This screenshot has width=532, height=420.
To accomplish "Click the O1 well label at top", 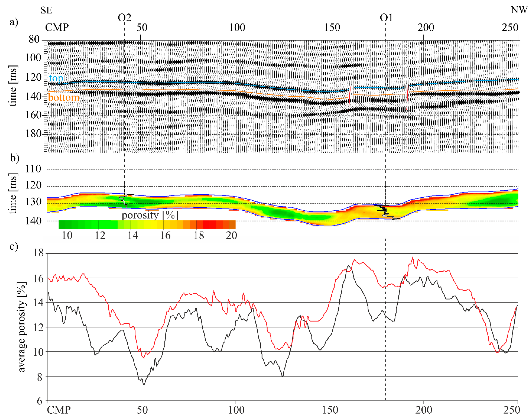I will 386,18.
